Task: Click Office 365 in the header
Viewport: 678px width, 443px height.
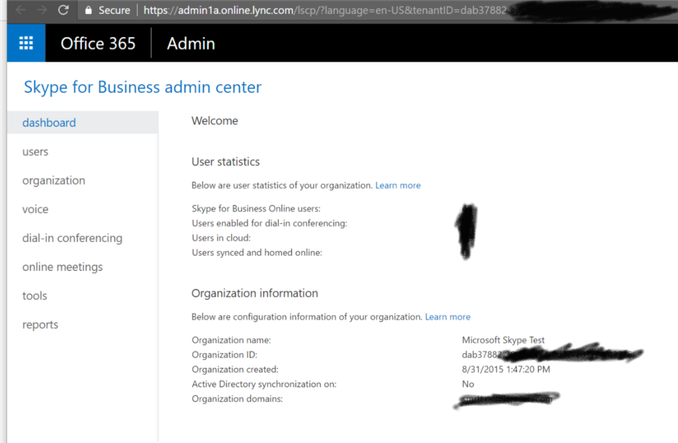Action: (98, 43)
